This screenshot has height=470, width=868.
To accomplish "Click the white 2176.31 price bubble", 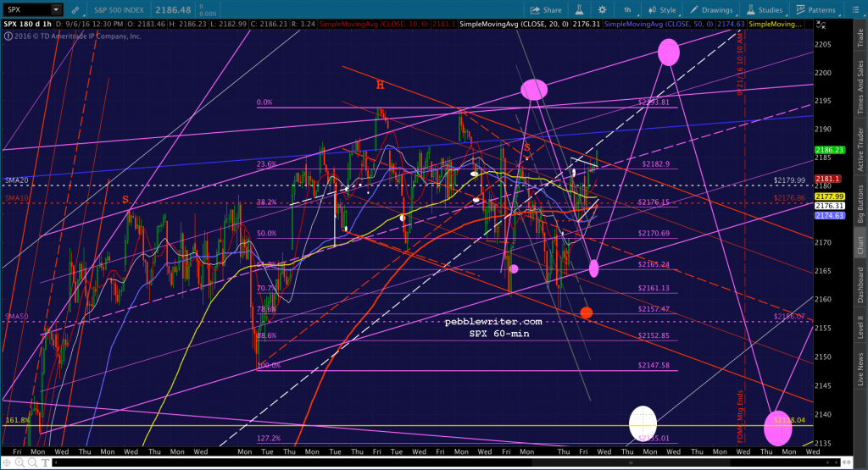I will click(x=829, y=206).
